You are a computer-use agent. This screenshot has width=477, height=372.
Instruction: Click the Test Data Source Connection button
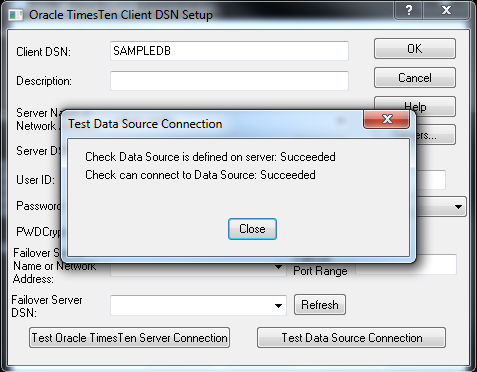(x=351, y=338)
